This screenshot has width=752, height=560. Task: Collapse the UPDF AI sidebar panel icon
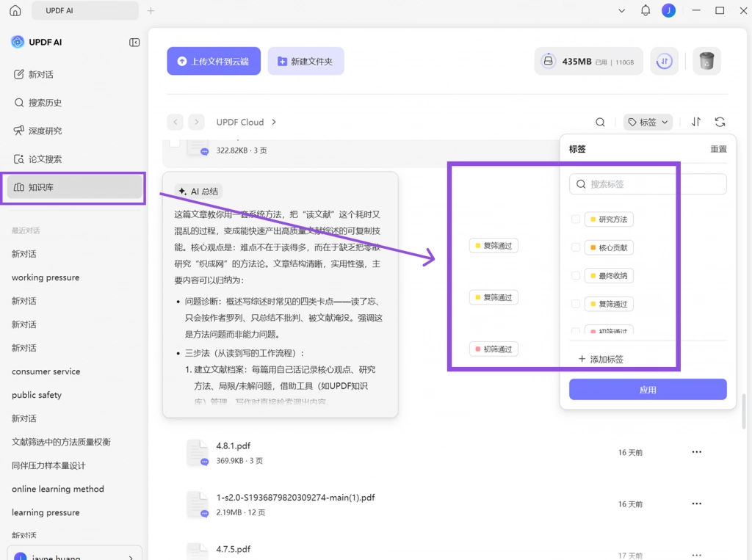(134, 42)
